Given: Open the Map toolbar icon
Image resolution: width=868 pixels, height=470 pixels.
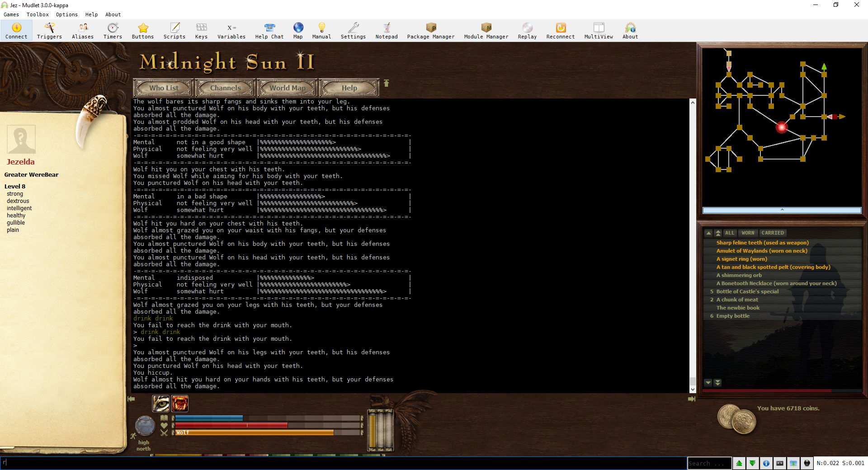Looking at the screenshot, I should pos(298,31).
